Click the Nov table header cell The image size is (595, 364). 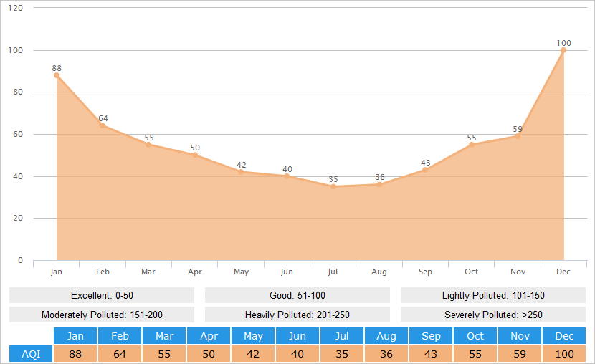(x=520, y=336)
